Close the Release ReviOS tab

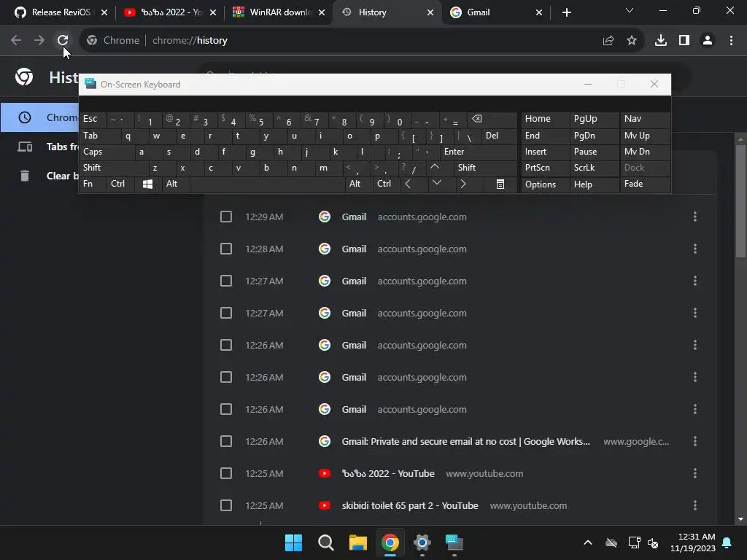pyautogui.click(x=104, y=12)
